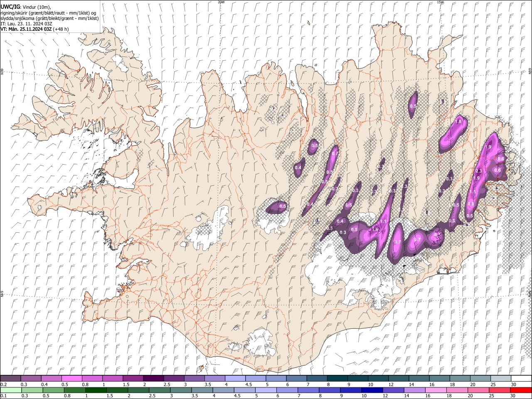This screenshot has height=399, width=532.
Task: Select the light grey 25–30 swatch in upper legend
Action: click(x=501, y=378)
